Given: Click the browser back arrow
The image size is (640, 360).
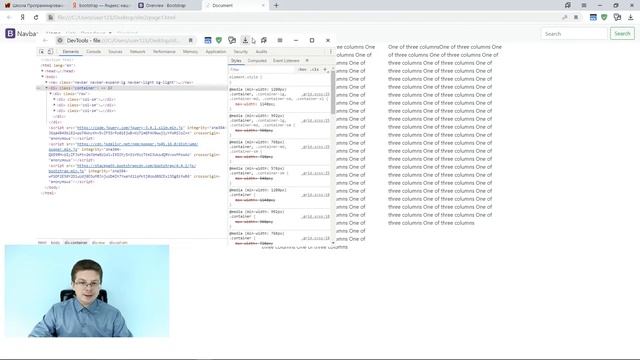Looking at the screenshot, I should pyautogui.click(x=9, y=18).
